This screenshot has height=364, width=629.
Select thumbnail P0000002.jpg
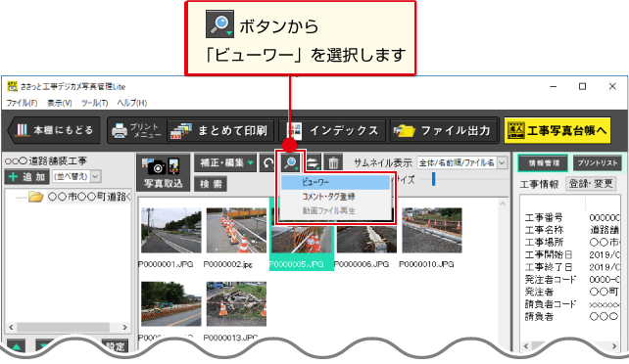(x=236, y=230)
